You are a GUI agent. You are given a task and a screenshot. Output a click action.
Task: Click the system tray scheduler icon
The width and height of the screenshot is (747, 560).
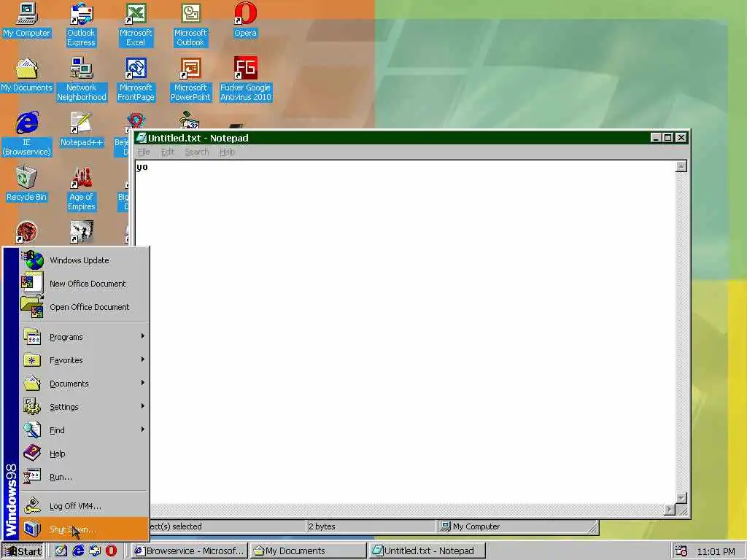[x=681, y=551]
